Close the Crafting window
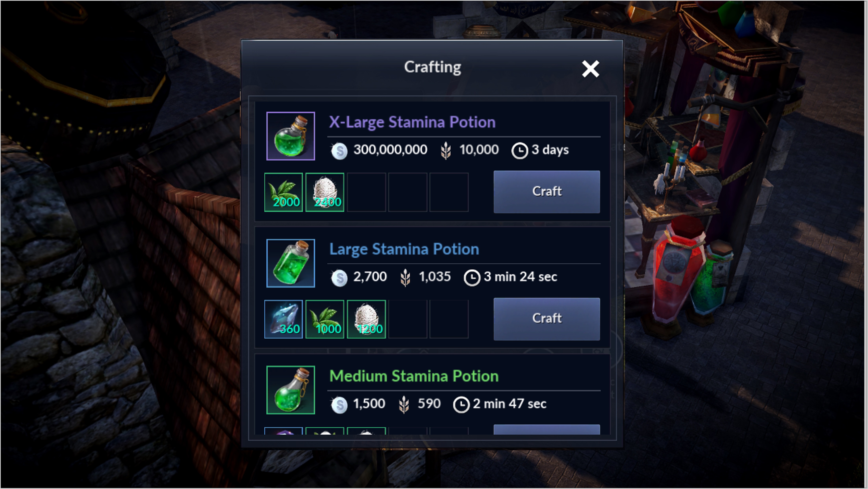This screenshot has height=489, width=868. pos(590,69)
